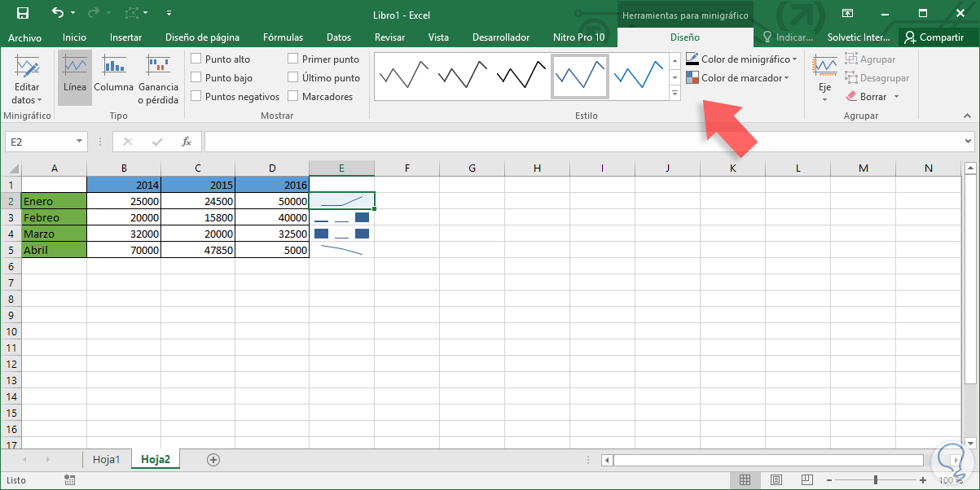Click Desagrupar sparklines button
This screenshot has height=490, width=980.
pyautogui.click(x=877, y=78)
